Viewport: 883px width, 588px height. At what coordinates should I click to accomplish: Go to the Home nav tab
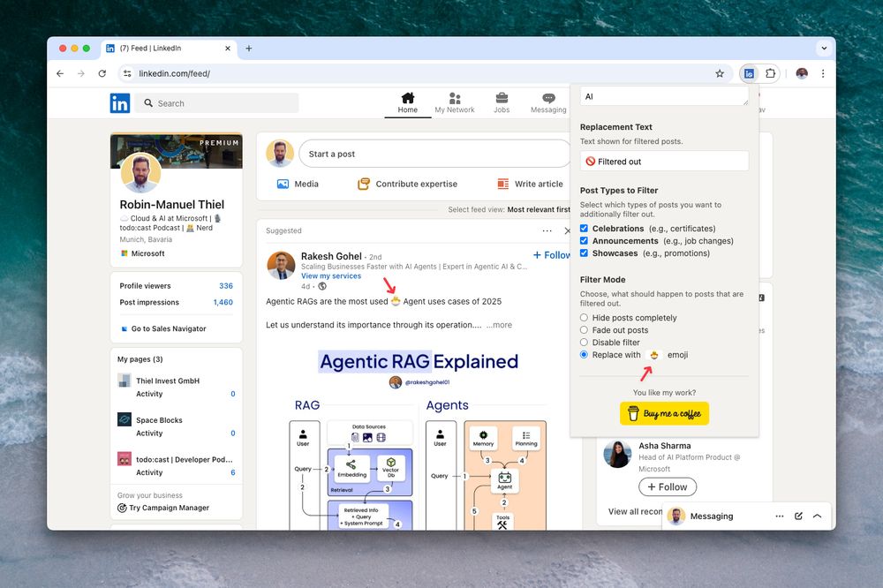tap(408, 103)
